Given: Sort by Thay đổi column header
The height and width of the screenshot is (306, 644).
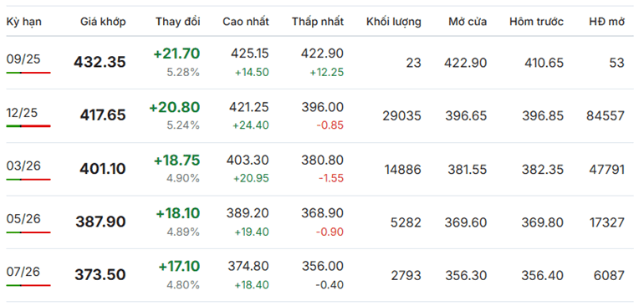Looking at the screenshot, I should click(x=178, y=22).
